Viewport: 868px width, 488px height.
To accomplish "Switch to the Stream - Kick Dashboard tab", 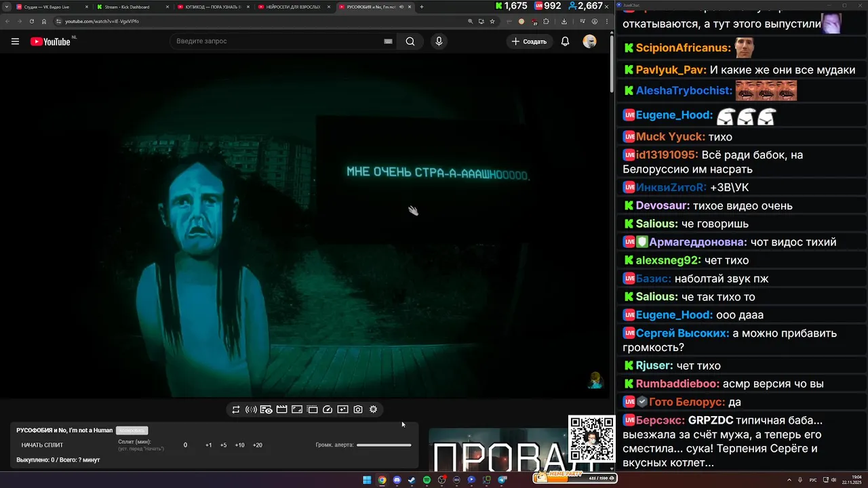I will point(132,7).
